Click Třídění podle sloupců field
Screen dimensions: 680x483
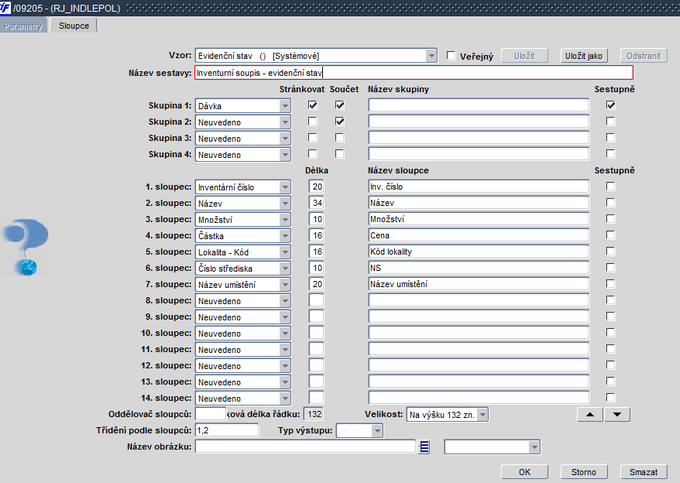[227, 431]
